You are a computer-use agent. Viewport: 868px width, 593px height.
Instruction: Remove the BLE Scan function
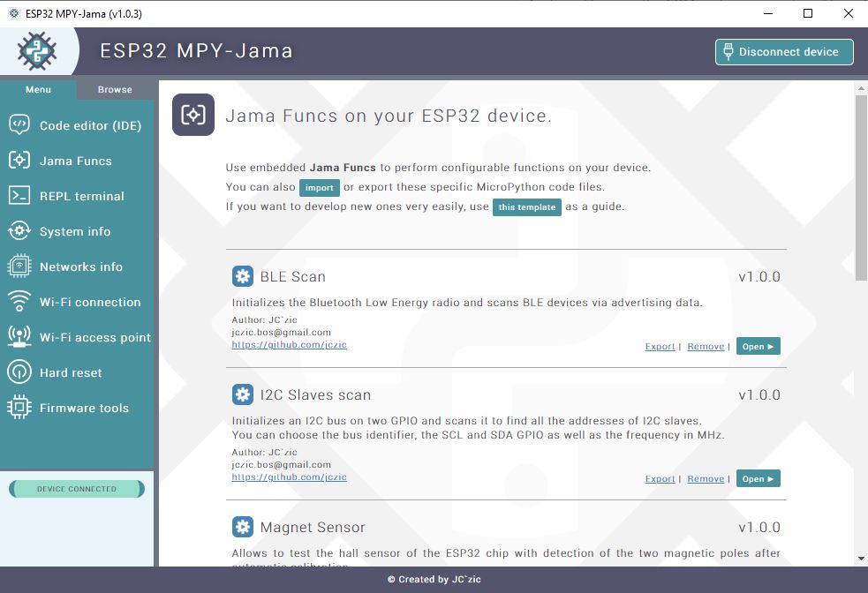706,346
